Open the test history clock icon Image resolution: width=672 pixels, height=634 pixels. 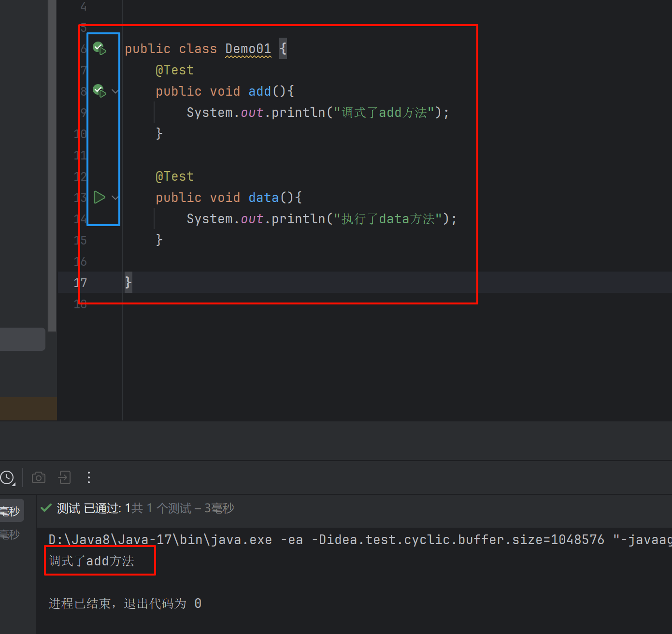click(x=8, y=478)
